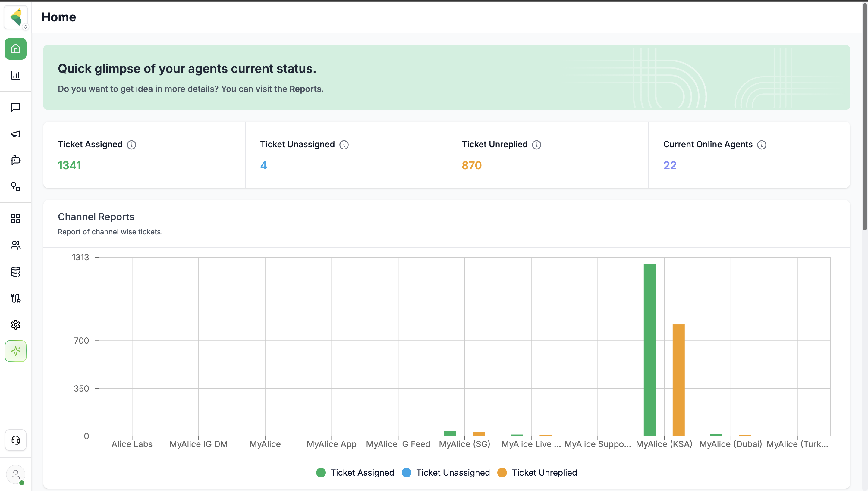The width and height of the screenshot is (868, 491).
Task: Click the page vertical scrollbar
Action: (865, 116)
